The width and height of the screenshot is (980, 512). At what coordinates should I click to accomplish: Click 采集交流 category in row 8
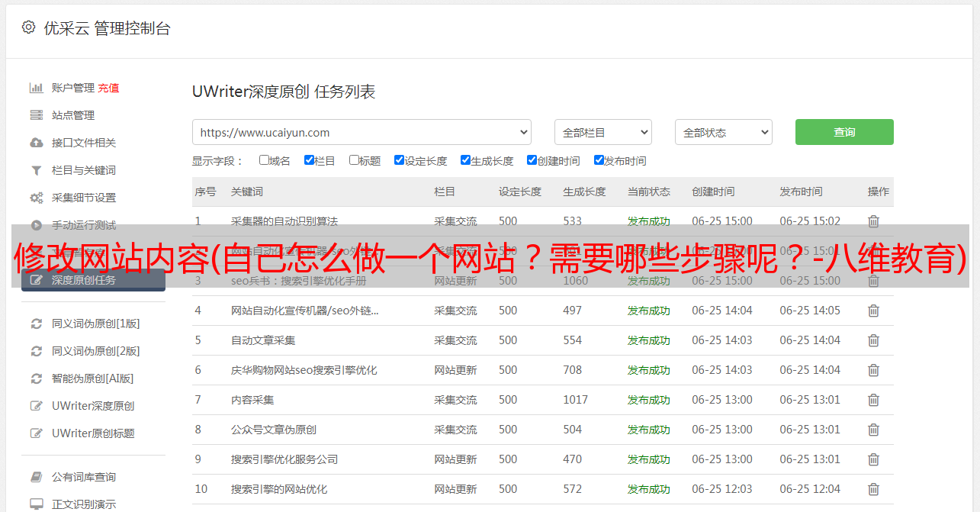tap(455, 430)
